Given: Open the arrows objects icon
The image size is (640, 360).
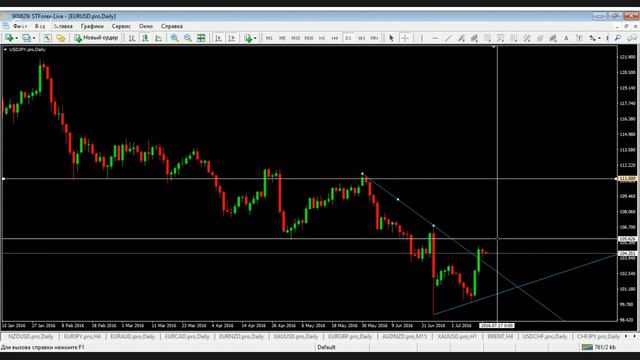Looking at the screenshot, I should tap(592, 38).
